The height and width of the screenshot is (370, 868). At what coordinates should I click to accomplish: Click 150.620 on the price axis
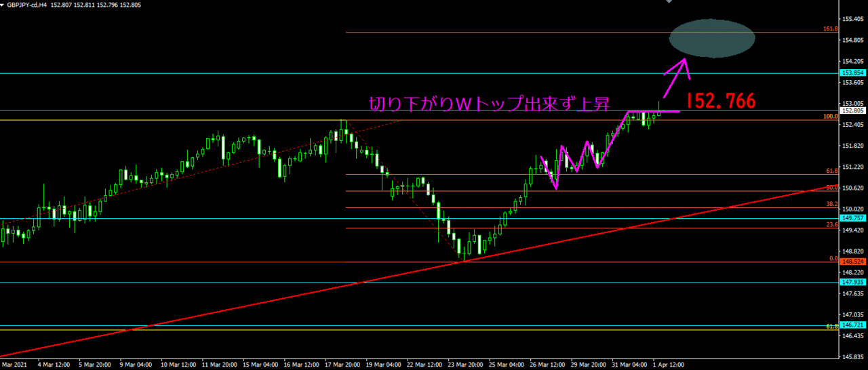coord(853,188)
